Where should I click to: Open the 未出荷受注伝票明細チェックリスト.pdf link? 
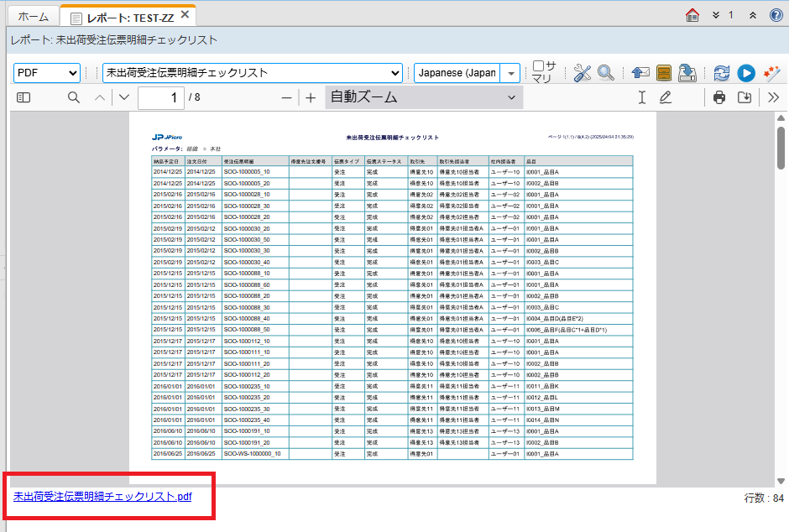click(x=102, y=496)
